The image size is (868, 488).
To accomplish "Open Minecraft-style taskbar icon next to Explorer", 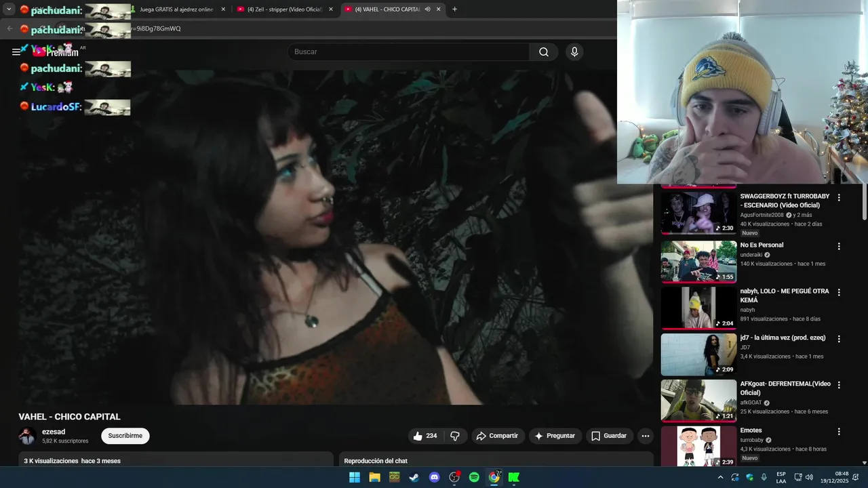I will click(x=395, y=477).
